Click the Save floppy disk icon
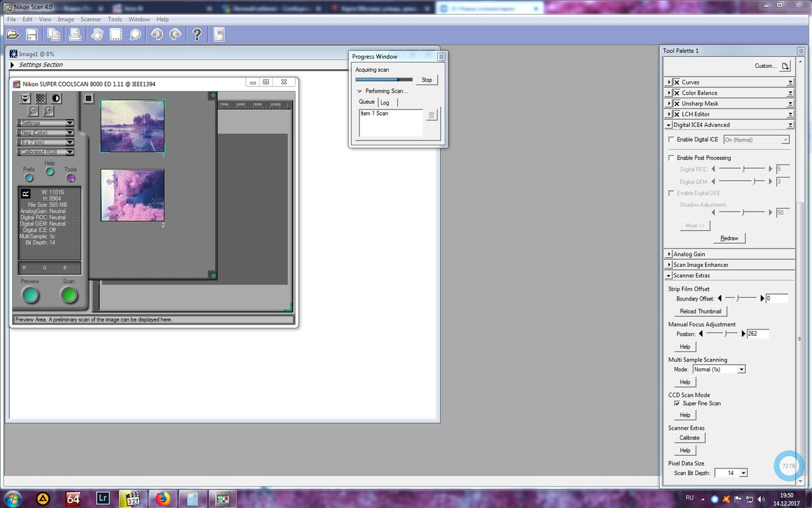 pyautogui.click(x=31, y=35)
